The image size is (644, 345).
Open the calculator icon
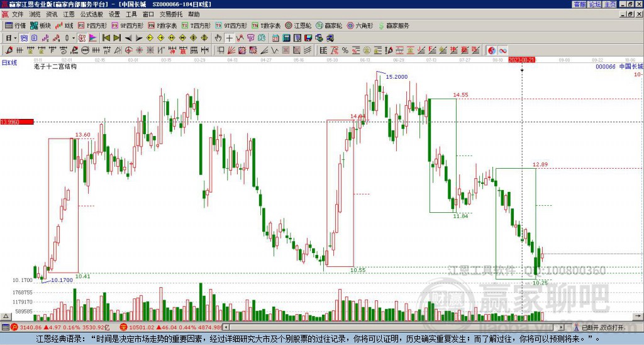(x=286, y=38)
